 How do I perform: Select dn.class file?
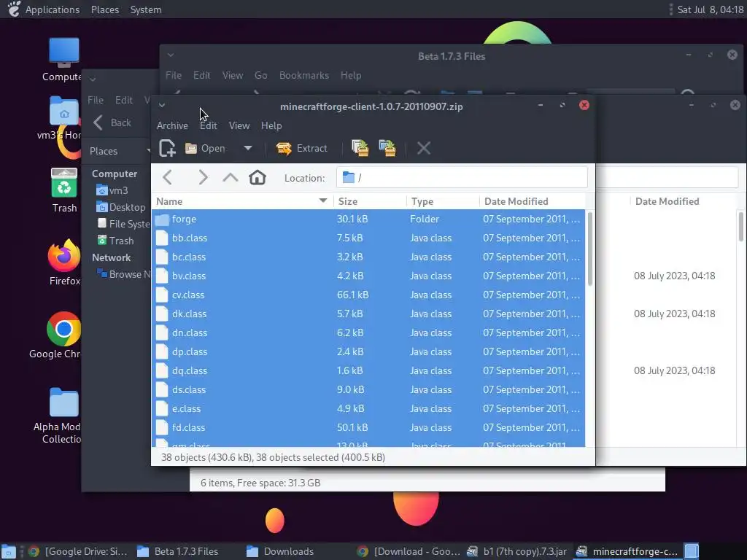coord(368,332)
